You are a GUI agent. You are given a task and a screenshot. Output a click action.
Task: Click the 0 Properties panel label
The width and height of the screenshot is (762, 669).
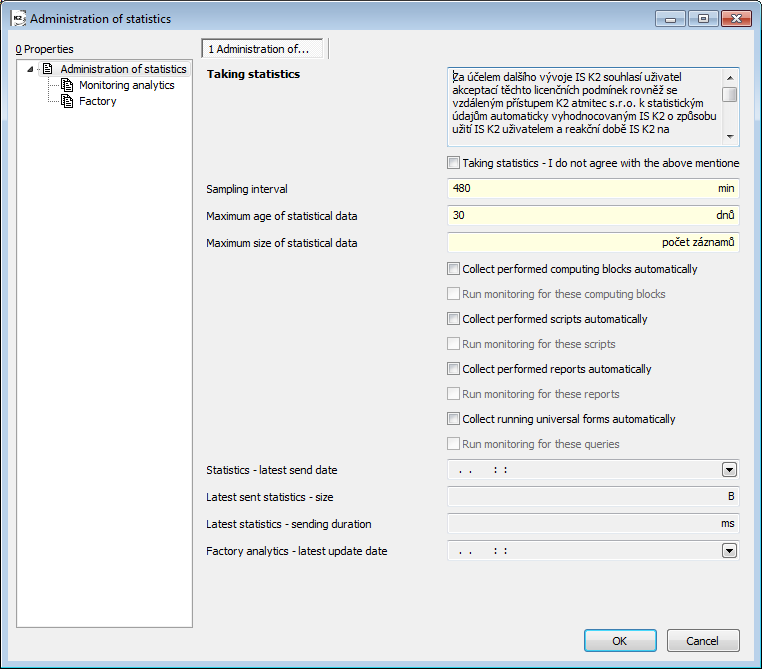point(44,49)
